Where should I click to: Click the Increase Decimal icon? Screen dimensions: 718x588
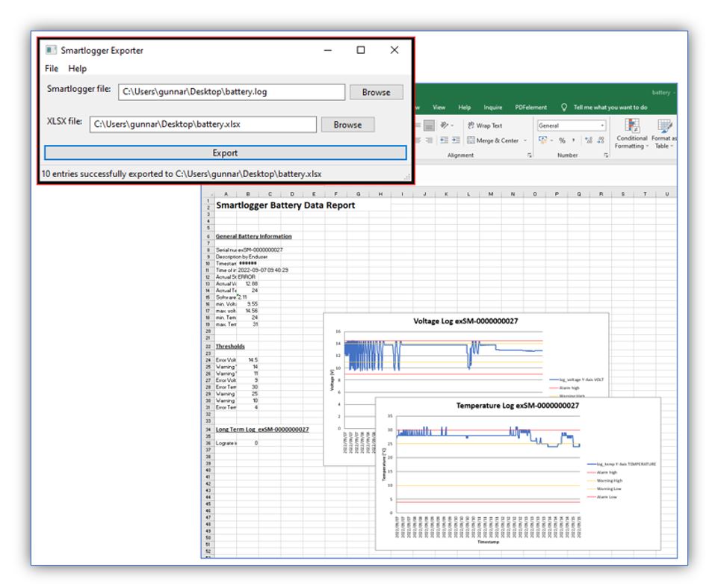590,140
